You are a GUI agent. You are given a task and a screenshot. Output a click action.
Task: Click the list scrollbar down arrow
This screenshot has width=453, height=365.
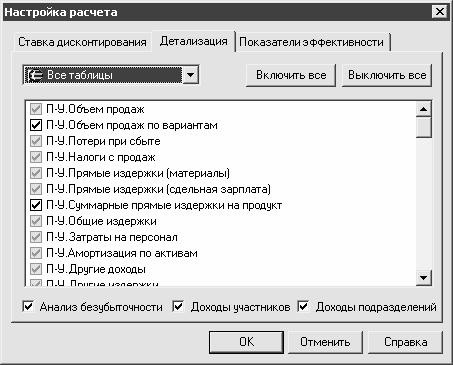coord(424,277)
